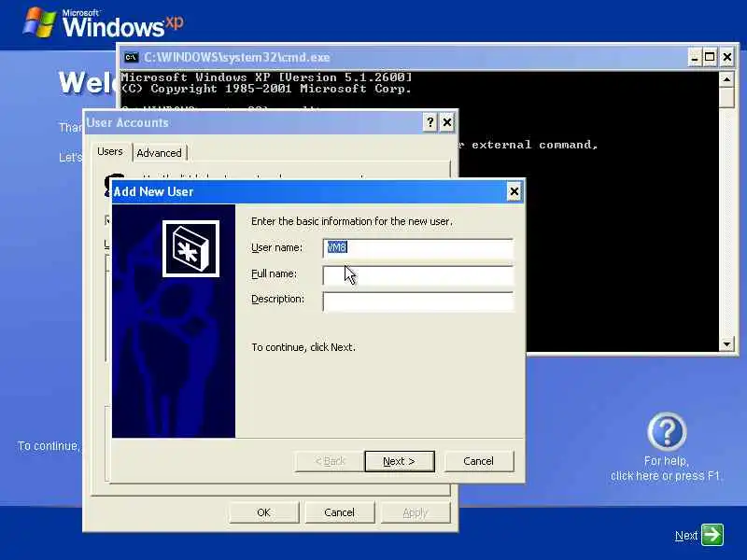Click scroll up arrow in cmd.exe window
The image size is (747, 560).
click(x=726, y=79)
